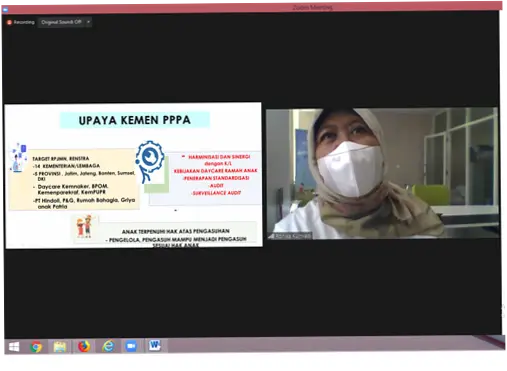Click the 'UPAYA KEMEN PPPA' slide heading
Viewport: 507px width, 371px height.
(135, 120)
